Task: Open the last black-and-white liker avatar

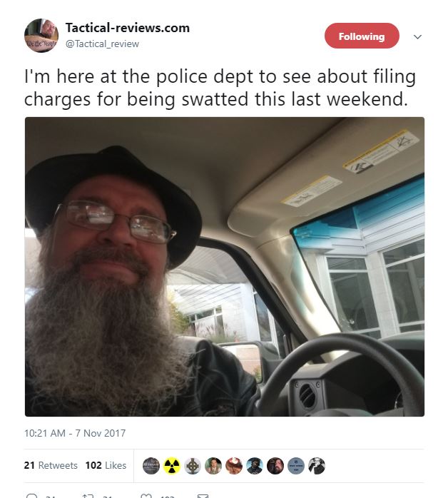Action: [x=317, y=466]
